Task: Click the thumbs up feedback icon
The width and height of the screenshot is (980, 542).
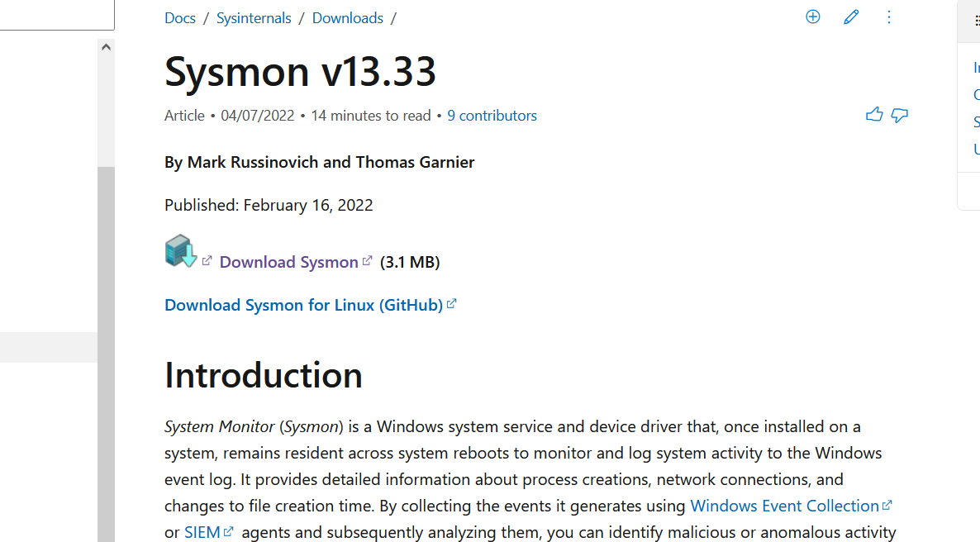Action: pos(874,115)
